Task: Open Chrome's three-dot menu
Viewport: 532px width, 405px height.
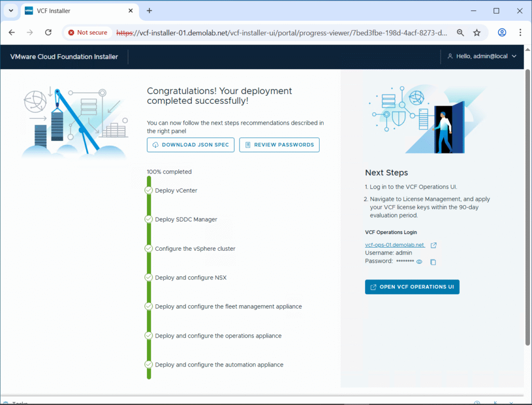Action: pyautogui.click(x=520, y=32)
